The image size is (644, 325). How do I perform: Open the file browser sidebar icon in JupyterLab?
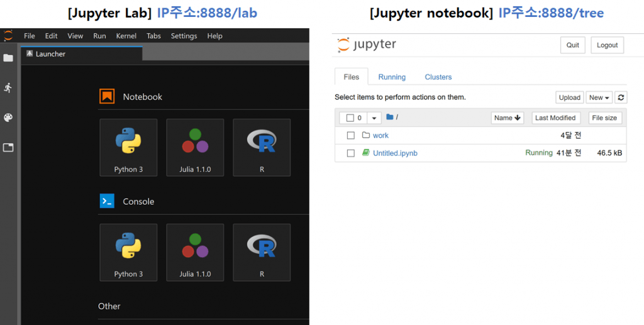8,58
